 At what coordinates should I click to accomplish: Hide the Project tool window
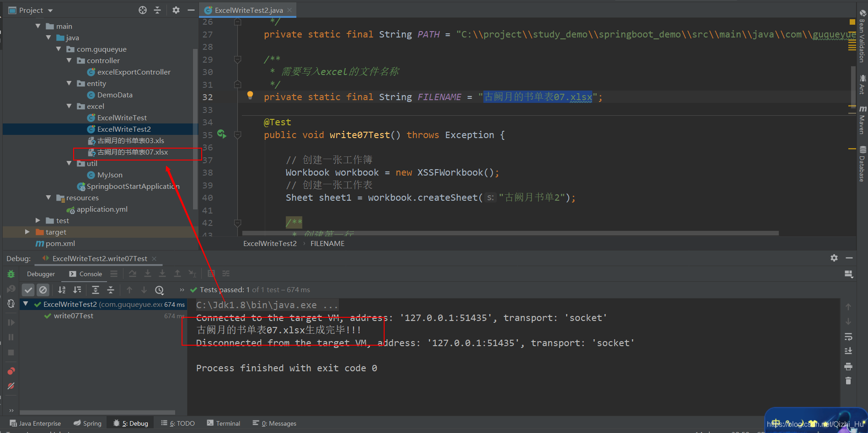(x=191, y=10)
